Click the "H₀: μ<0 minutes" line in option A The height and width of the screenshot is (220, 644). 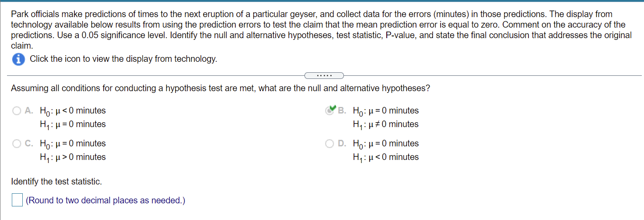[x=73, y=111]
